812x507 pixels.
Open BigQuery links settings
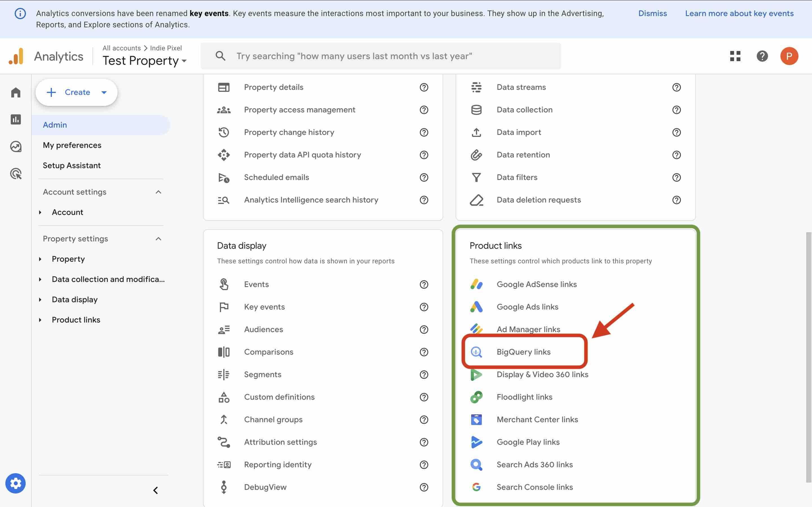(x=524, y=352)
